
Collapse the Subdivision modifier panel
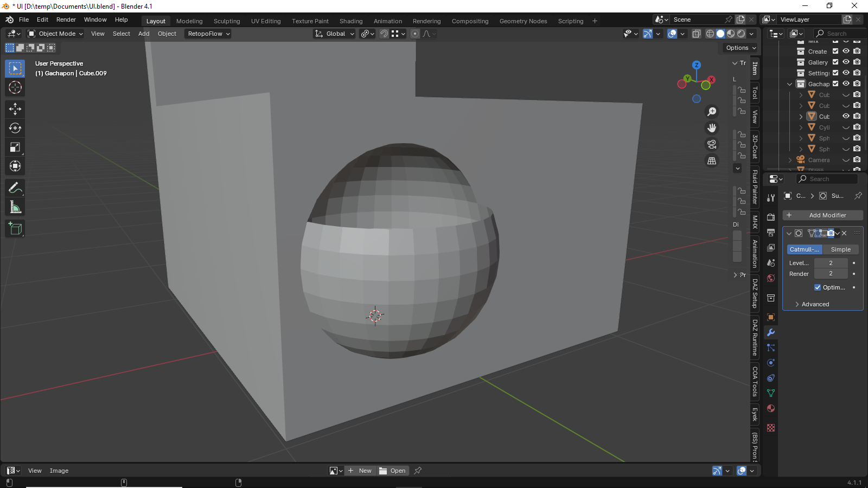tap(789, 233)
